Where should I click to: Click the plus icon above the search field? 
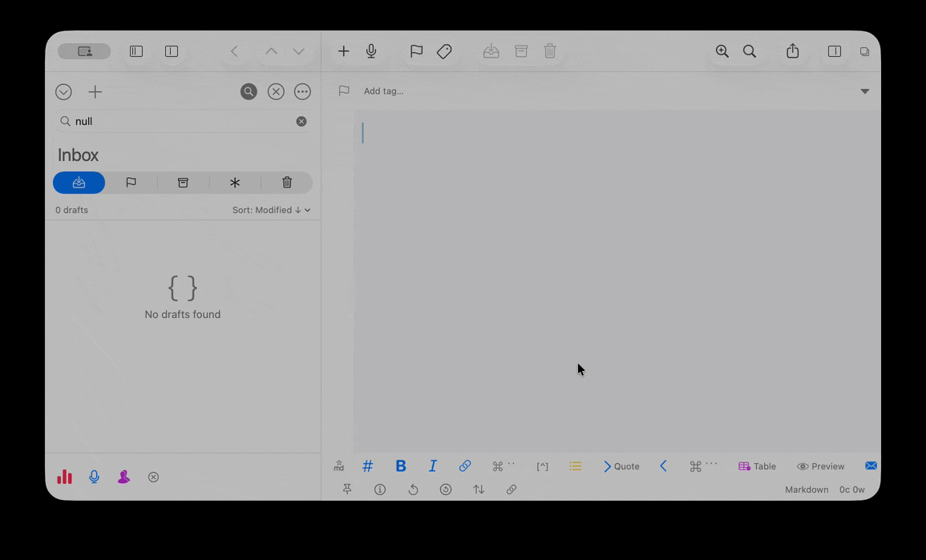click(95, 91)
